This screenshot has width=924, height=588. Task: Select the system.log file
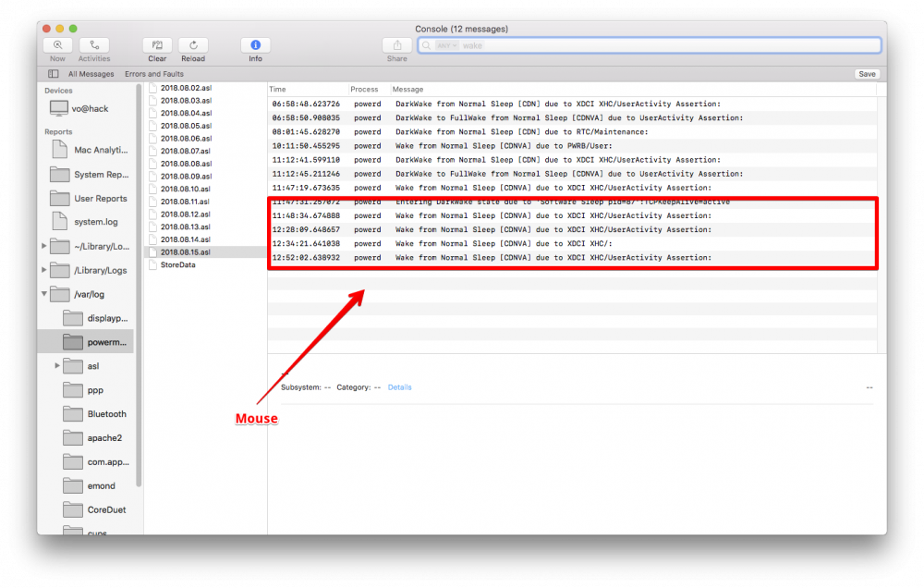tap(84, 222)
